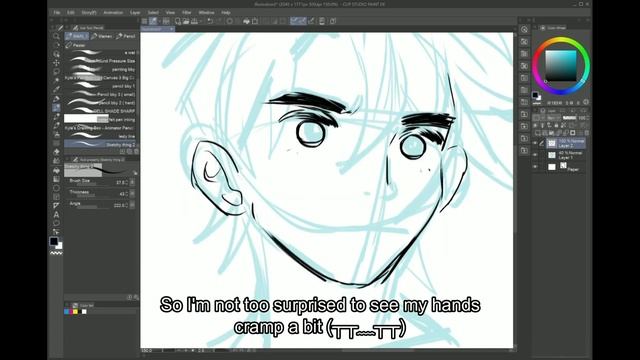Screen dimensions: 640x360
Task: Open the Navigator quick-access icon
Action: pyautogui.click(x=524, y=29)
